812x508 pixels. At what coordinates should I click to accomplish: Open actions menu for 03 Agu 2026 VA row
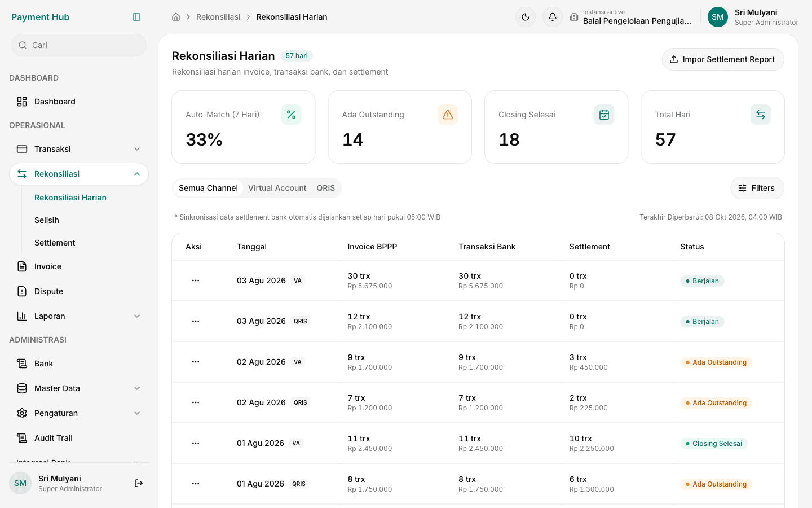pos(196,281)
